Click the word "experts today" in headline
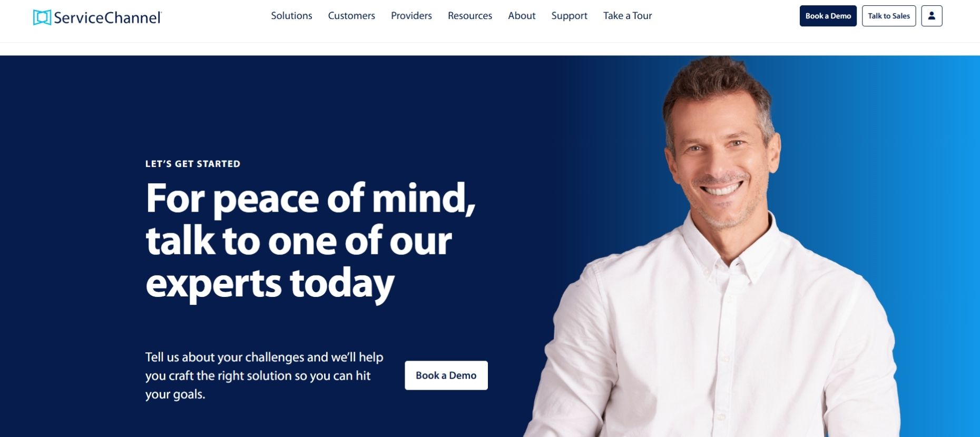 pos(270,284)
